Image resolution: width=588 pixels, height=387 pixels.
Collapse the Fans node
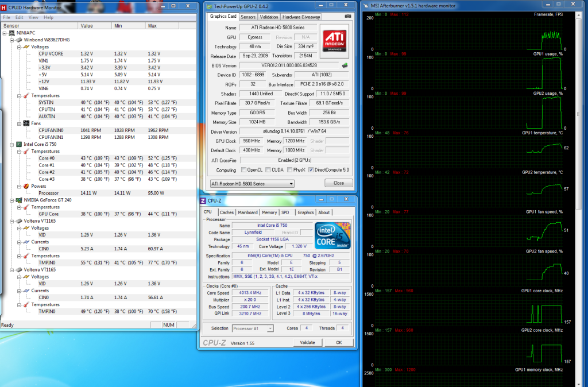(x=19, y=123)
